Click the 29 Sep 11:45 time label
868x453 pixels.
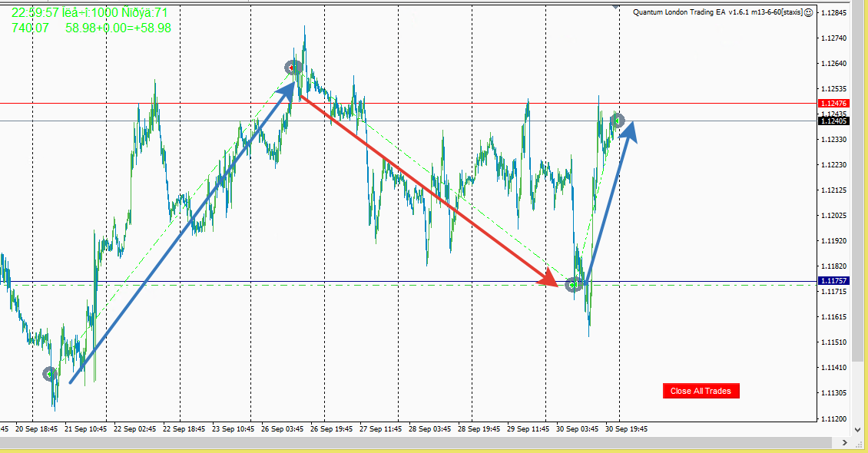tap(528, 429)
